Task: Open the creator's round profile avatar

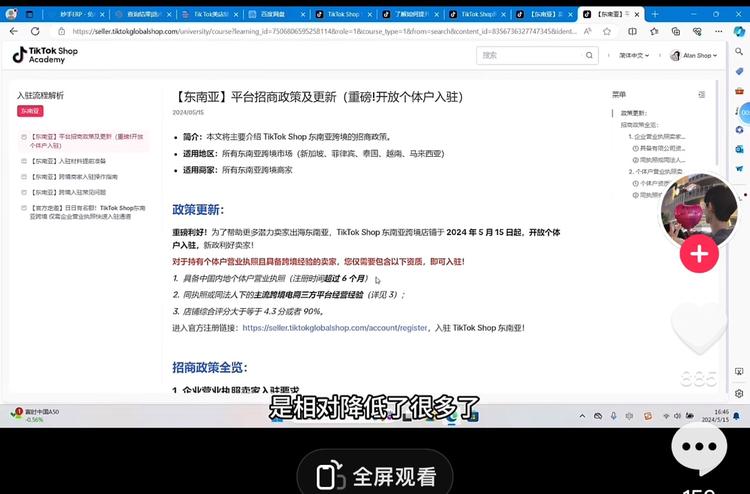Action: pyautogui.click(x=699, y=210)
